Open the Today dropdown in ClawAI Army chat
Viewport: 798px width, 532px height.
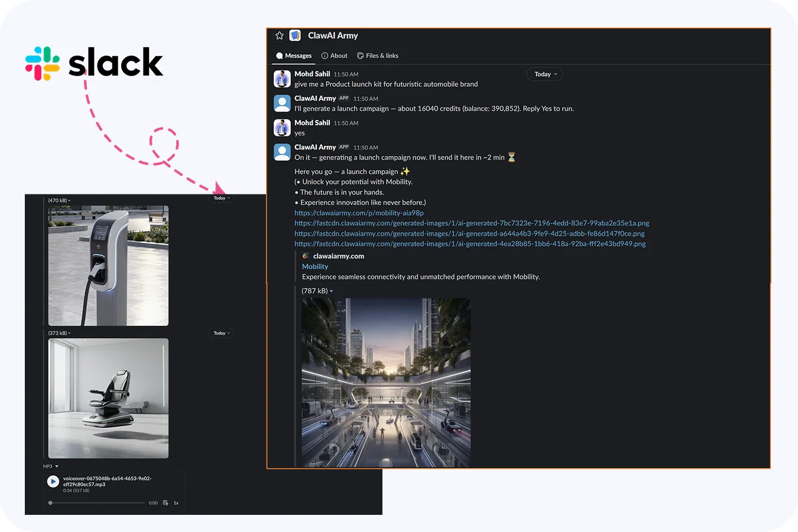pyautogui.click(x=545, y=74)
